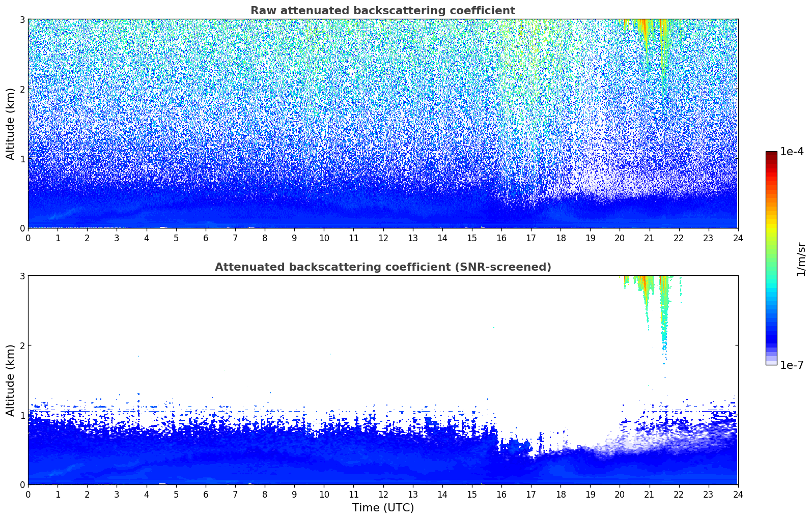
Task: Click the '18' time tick under the bottom plot
Action: [x=561, y=494]
